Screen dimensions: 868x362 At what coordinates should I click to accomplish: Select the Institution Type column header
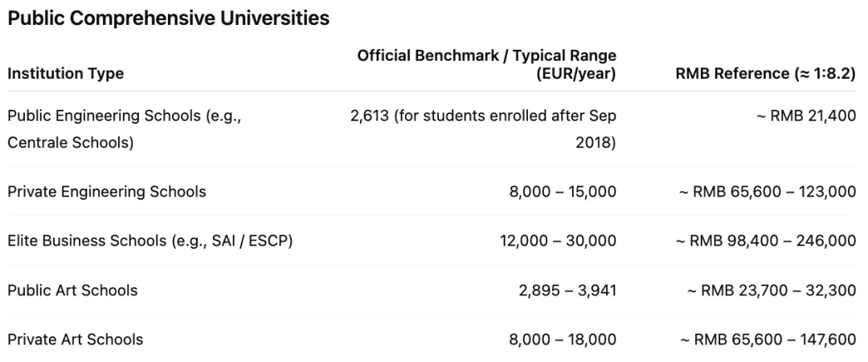click(66, 74)
